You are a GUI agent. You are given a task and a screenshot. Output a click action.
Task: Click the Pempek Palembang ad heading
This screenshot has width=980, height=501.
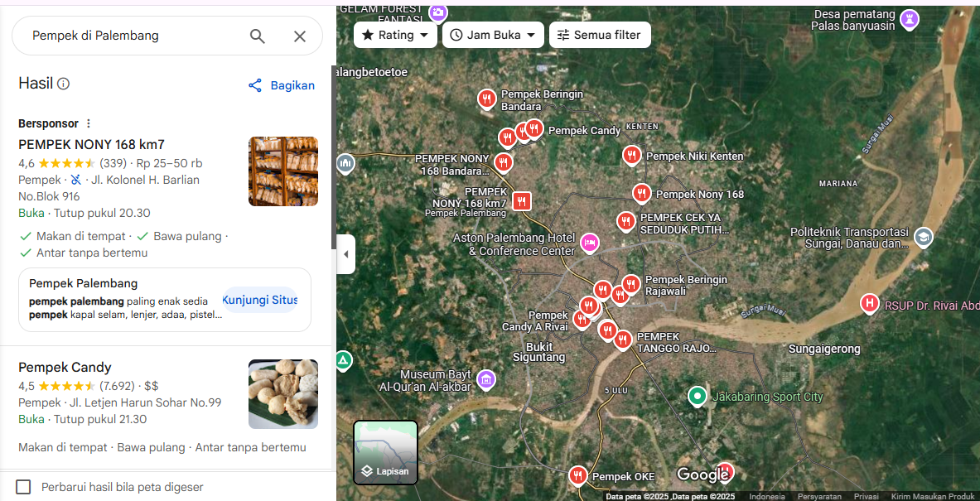[x=83, y=283]
